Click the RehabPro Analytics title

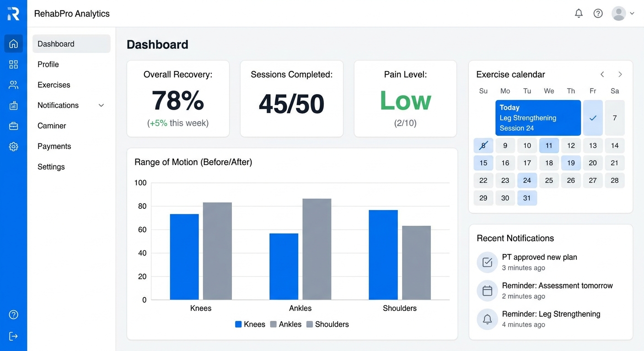pyautogui.click(x=72, y=14)
